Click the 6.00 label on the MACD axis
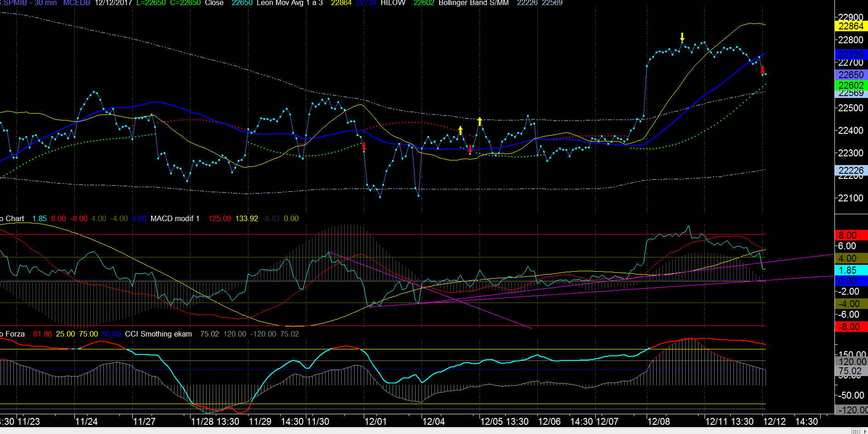 [847, 246]
